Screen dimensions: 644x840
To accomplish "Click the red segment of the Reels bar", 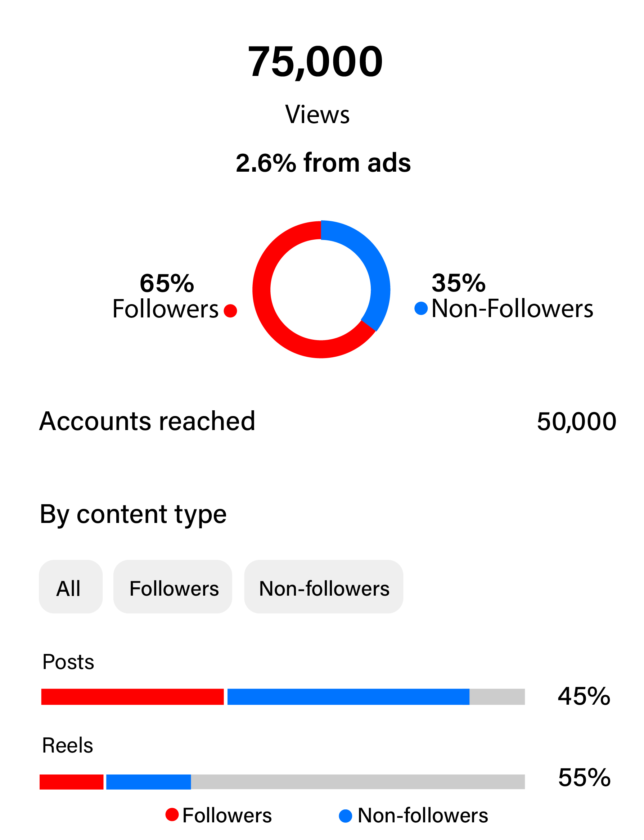I will click(71, 782).
